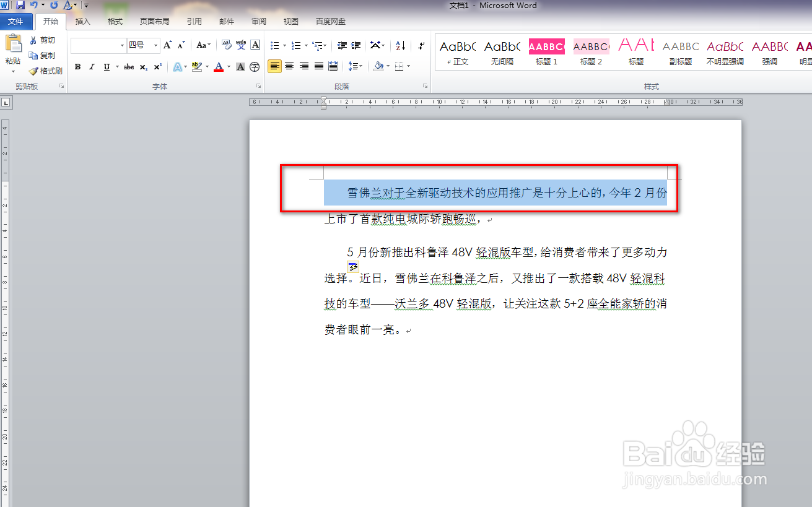This screenshot has width=812, height=507.
Task: Open the 百度网盘 tab
Action: point(331,22)
